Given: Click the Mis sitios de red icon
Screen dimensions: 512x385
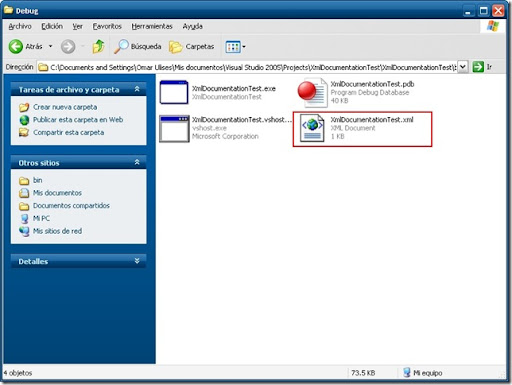Looking at the screenshot, I should (24, 231).
